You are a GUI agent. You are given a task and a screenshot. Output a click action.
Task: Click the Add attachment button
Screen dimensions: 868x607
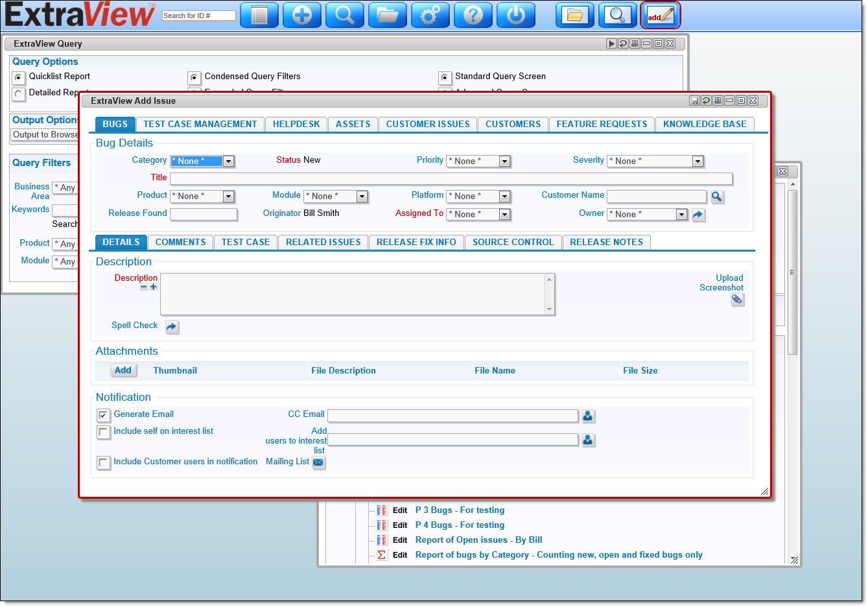tap(123, 370)
